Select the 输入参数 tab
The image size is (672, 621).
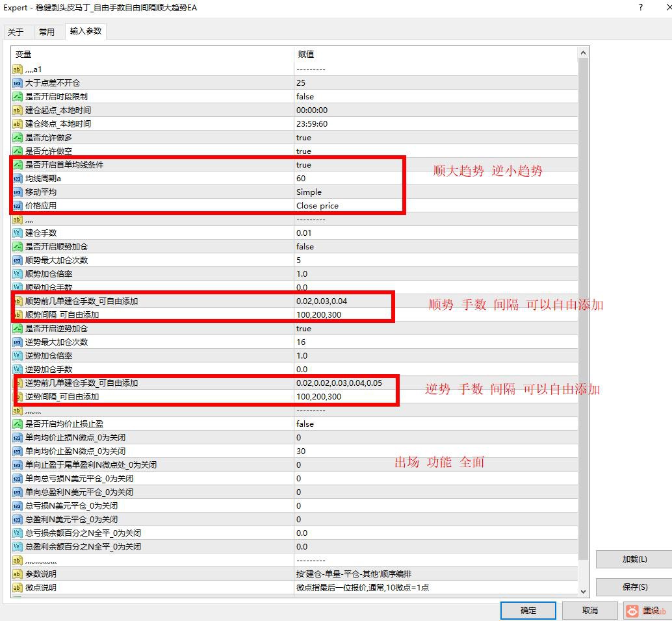pyautogui.click(x=86, y=31)
